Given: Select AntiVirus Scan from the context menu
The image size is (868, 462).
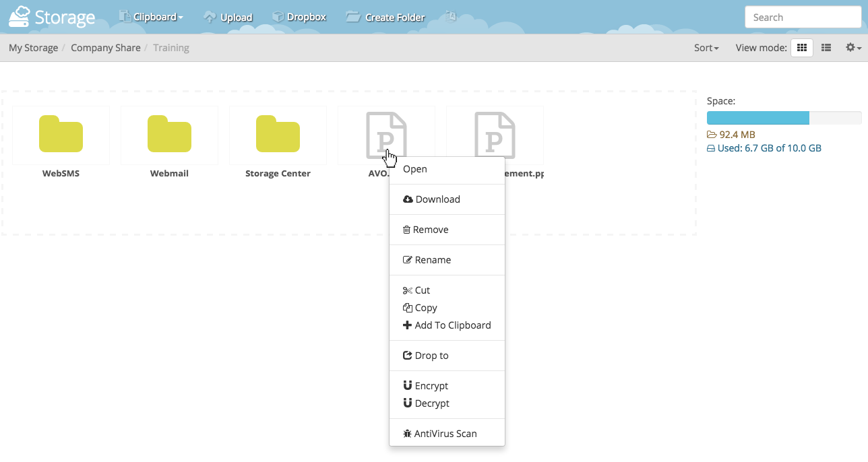Looking at the screenshot, I should (445, 434).
